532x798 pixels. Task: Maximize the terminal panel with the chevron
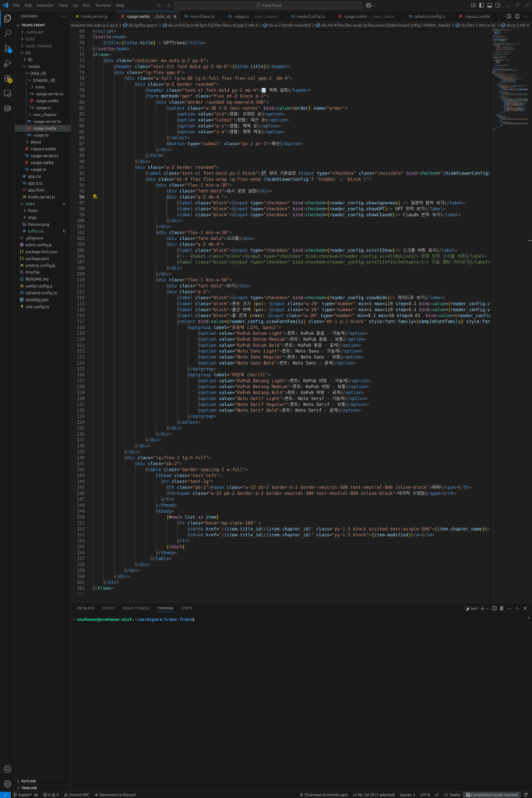click(x=516, y=608)
